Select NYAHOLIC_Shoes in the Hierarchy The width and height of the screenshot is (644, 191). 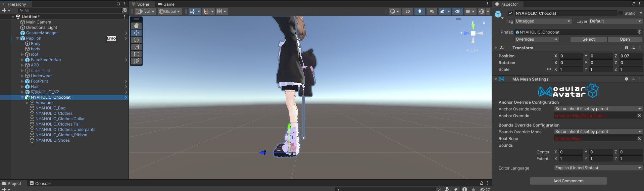click(53, 140)
